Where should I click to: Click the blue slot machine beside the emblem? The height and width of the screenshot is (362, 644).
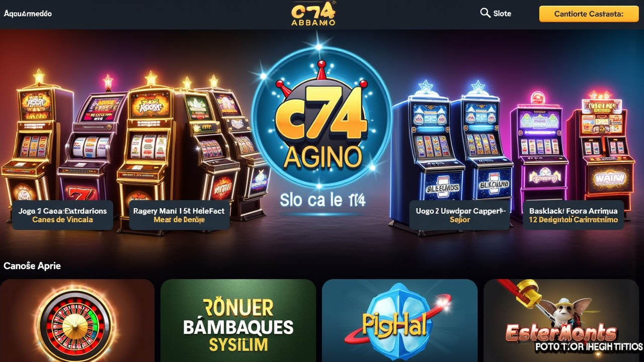[x=427, y=156]
